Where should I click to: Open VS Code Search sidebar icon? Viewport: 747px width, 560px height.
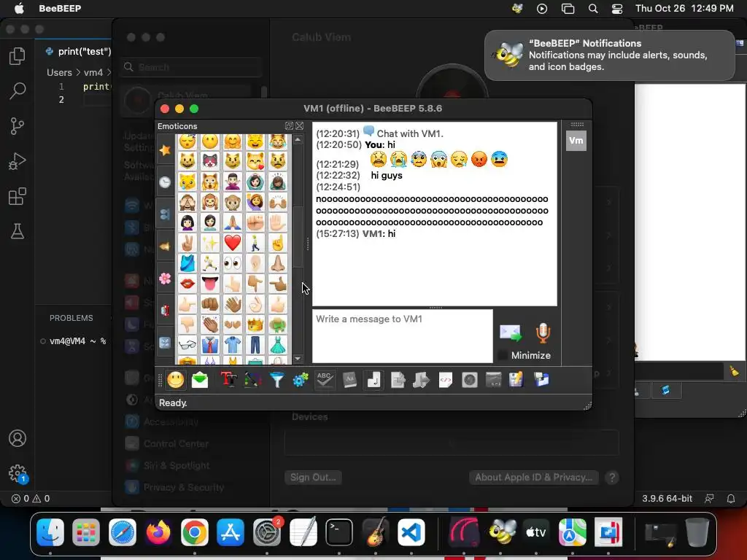point(18,91)
